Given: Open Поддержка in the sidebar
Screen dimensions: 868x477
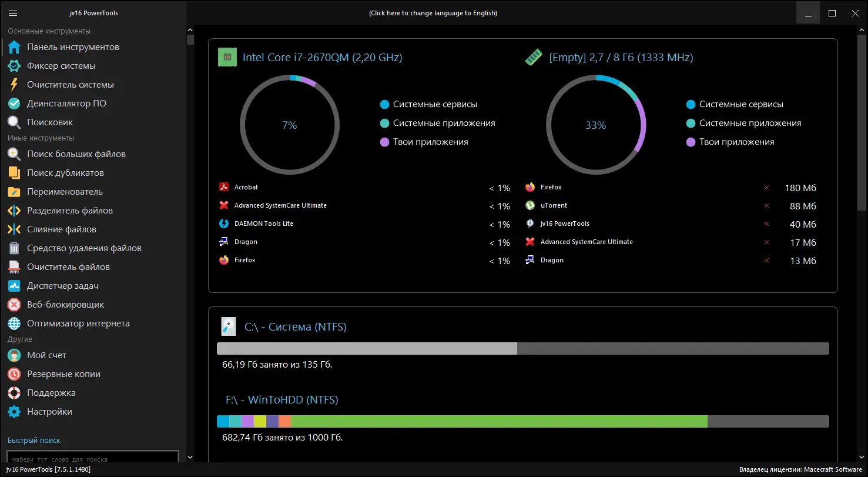Looking at the screenshot, I should pyautogui.click(x=51, y=393).
